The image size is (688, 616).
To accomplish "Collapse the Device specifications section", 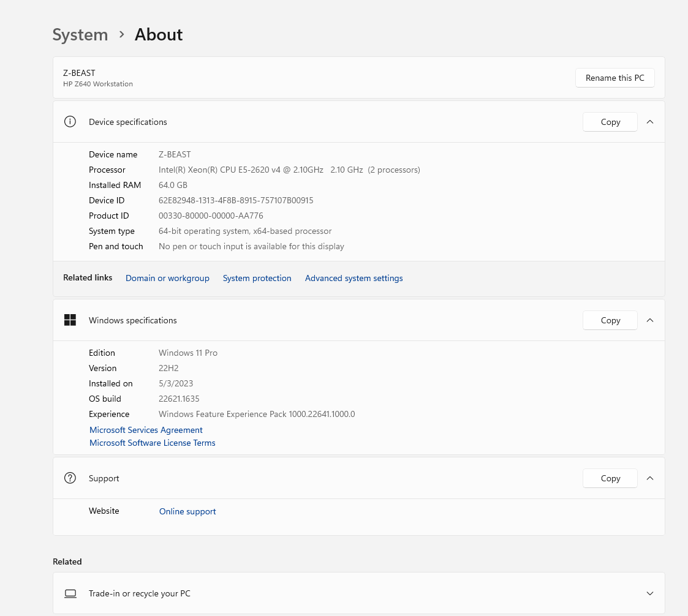I will 650,122.
